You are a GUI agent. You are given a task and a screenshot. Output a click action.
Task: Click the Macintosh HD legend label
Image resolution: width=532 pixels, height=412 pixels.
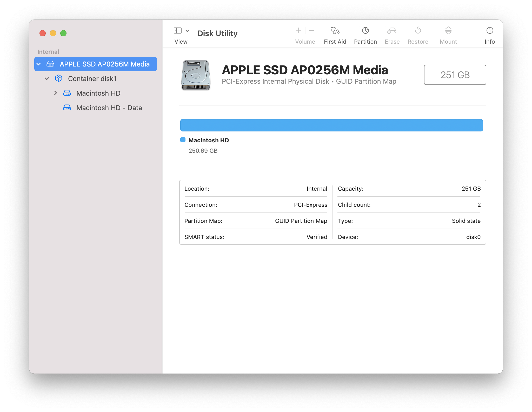(x=209, y=140)
